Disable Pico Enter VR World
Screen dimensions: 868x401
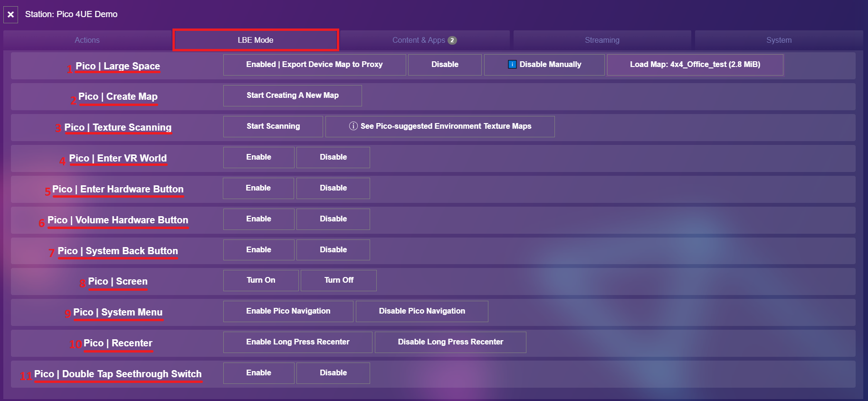(333, 157)
